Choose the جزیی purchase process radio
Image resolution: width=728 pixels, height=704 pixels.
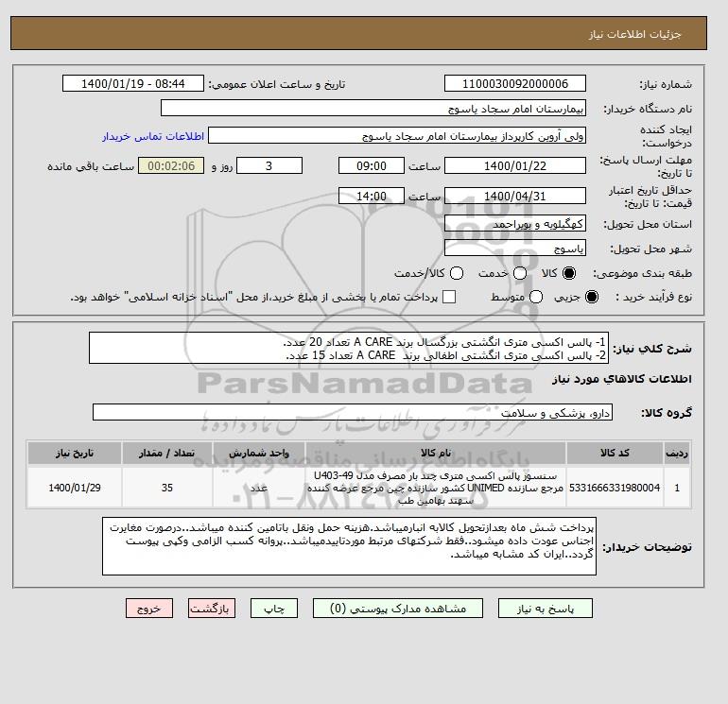592,297
